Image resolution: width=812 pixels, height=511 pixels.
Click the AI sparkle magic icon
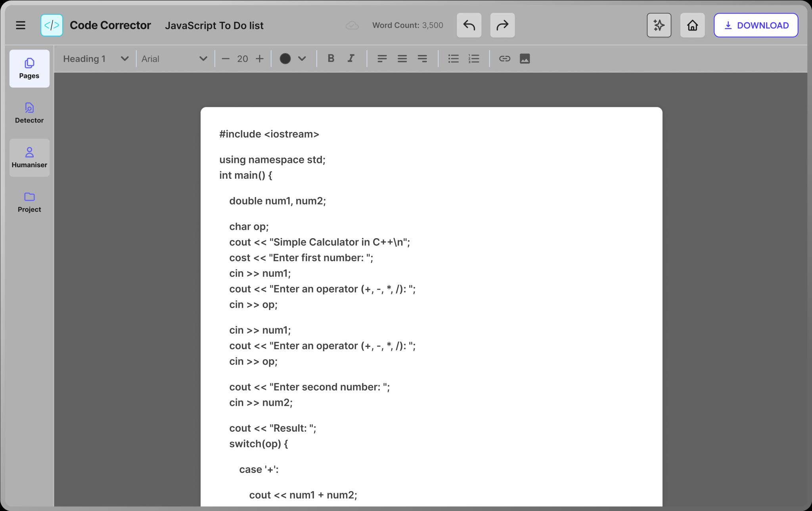(x=659, y=25)
